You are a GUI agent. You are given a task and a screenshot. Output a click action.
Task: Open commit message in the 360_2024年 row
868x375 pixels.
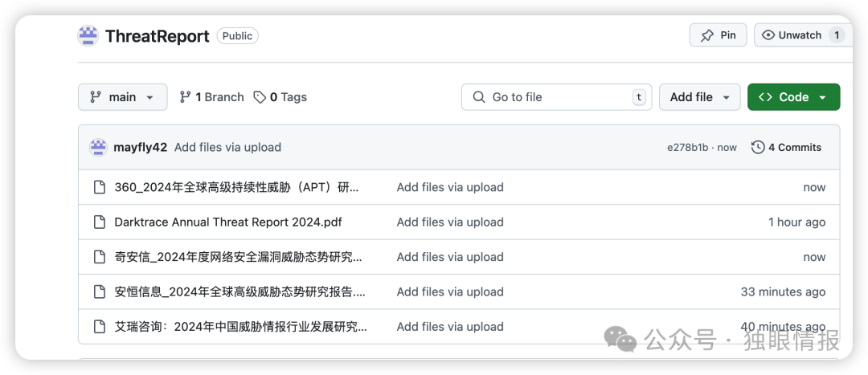pyautogui.click(x=450, y=188)
